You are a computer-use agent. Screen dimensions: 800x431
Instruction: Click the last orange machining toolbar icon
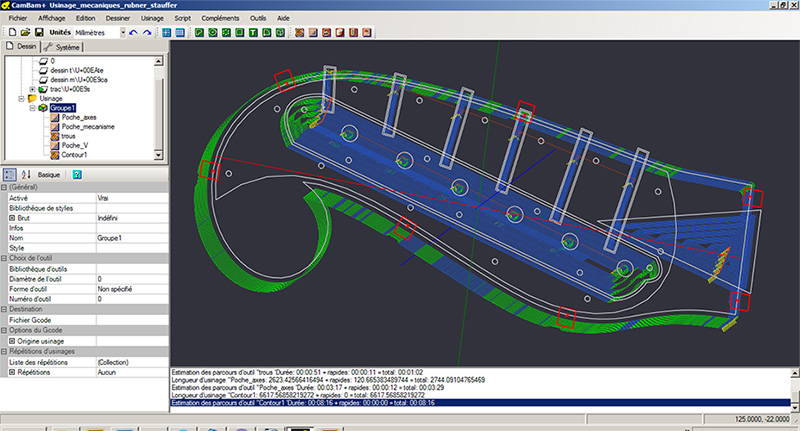coord(367,33)
